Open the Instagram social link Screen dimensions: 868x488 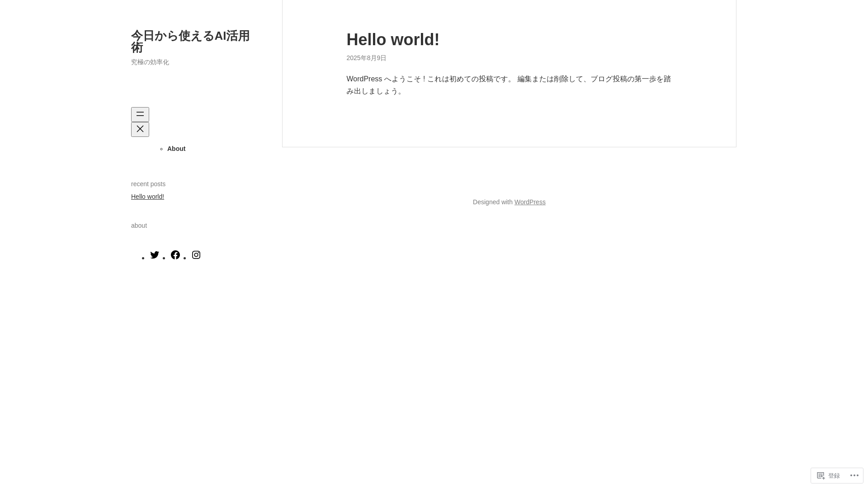196,255
